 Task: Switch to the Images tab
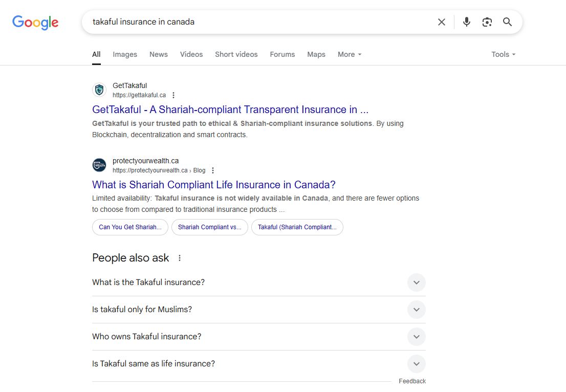pos(125,55)
